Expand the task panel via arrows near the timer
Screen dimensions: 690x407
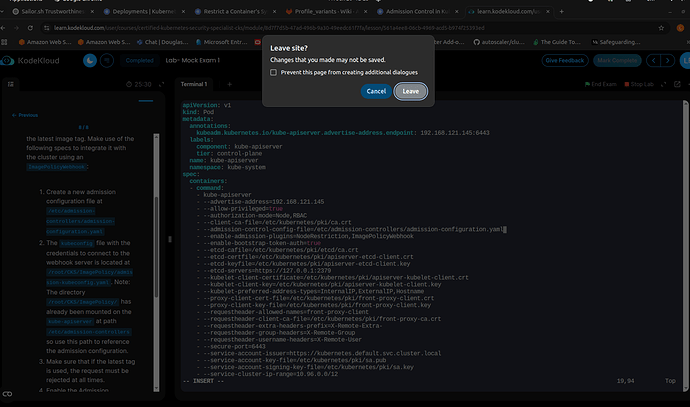point(161,84)
